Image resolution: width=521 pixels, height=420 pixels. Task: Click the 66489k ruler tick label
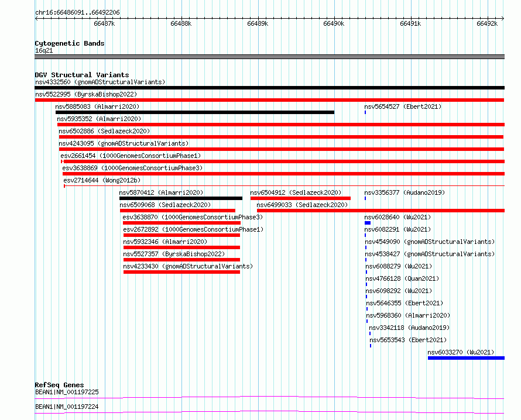pyautogui.click(x=258, y=23)
